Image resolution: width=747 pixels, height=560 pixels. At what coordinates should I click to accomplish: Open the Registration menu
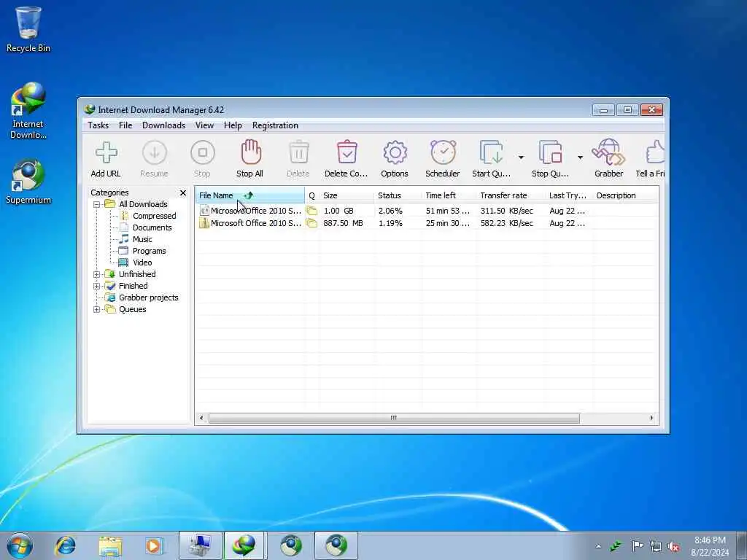275,125
